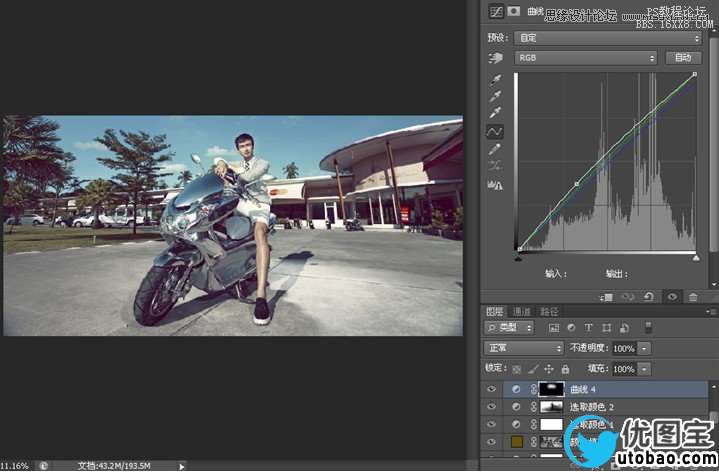Click the 曲线 4 layer mask thumbnail
Screen dimensions: 719x472
click(x=552, y=389)
